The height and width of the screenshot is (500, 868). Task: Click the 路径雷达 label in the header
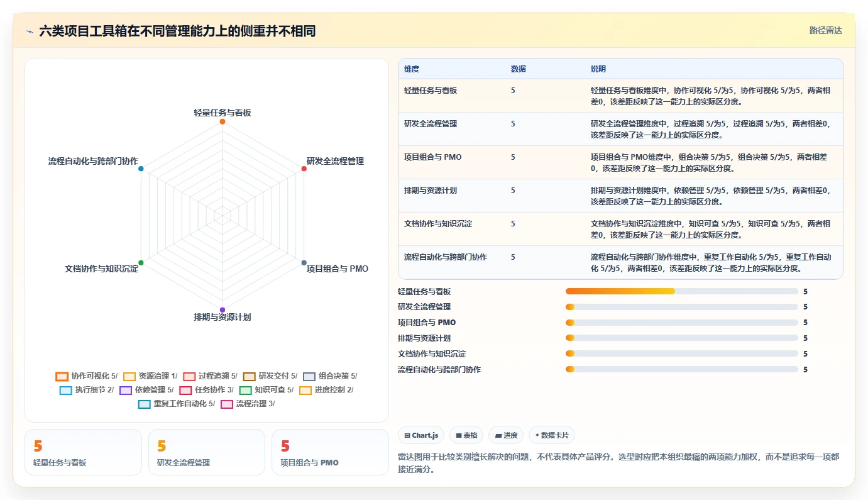[x=825, y=30]
